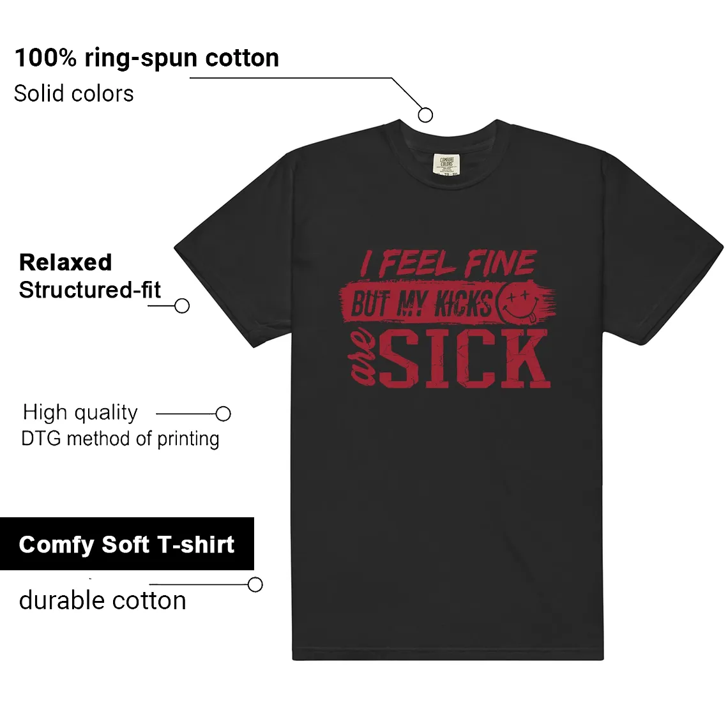
Task: Click the collar callout circle marker
Action: [x=425, y=115]
